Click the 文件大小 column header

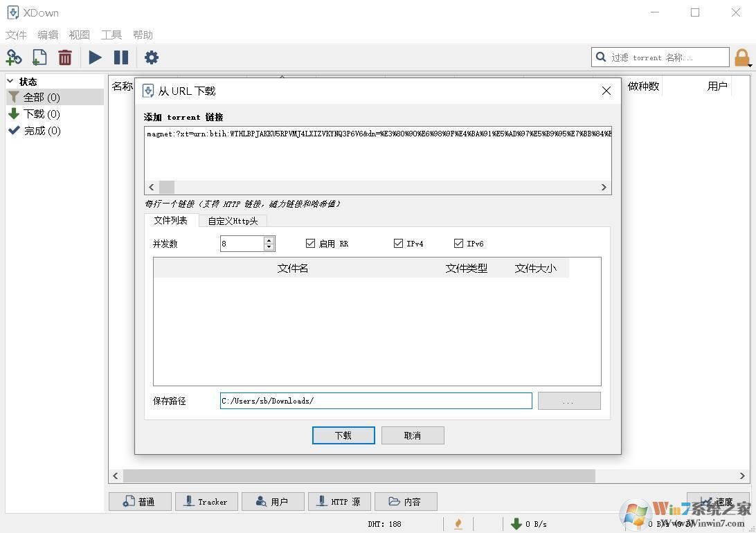[x=535, y=268]
